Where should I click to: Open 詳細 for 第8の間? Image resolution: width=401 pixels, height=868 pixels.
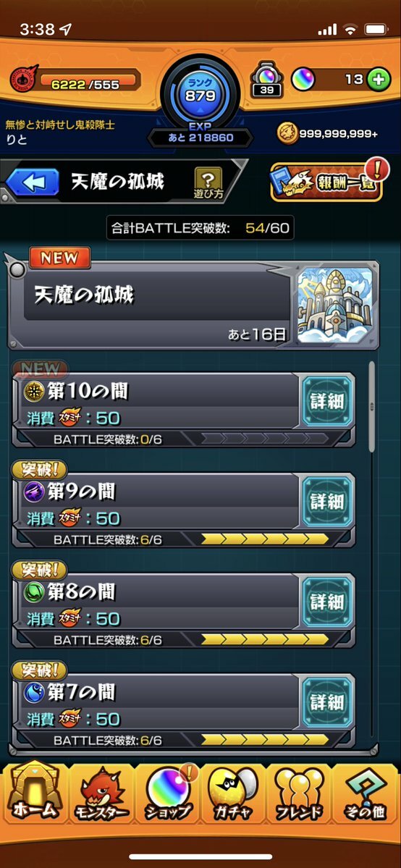pos(326,602)
